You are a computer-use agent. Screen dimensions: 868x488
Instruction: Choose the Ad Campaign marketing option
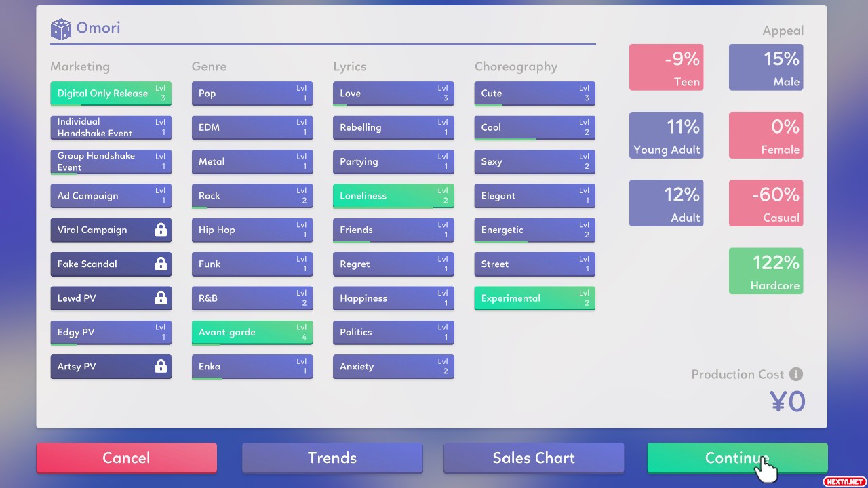[111, 196]
